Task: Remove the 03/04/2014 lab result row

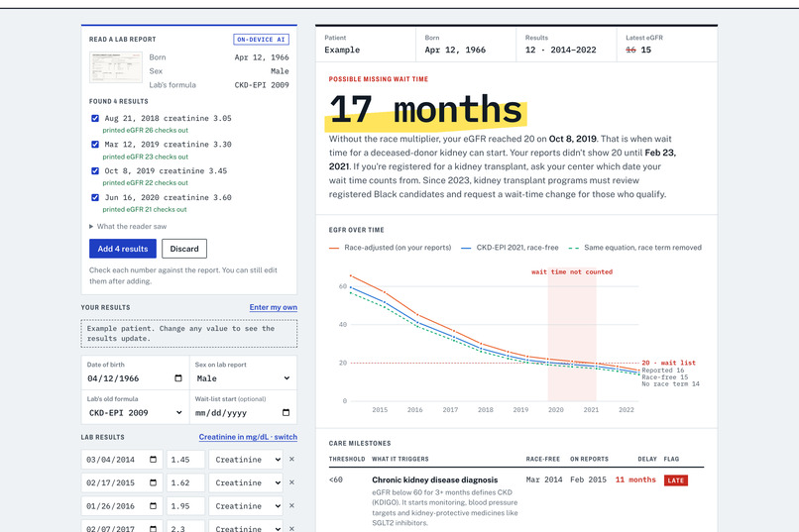Action: pyautogui.click(x=292, y=460)
